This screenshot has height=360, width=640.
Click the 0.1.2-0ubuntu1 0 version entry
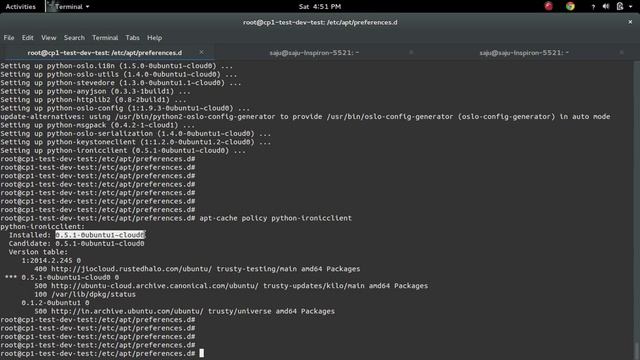click(55, 303)
